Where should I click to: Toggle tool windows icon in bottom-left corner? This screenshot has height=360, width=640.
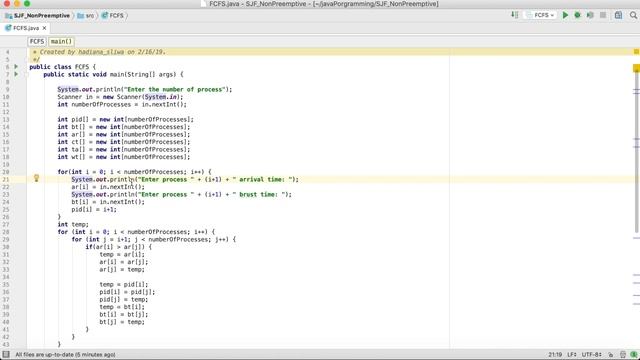point(6,354)
